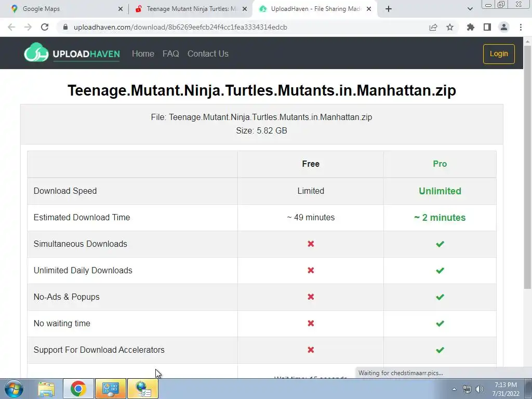Bookmark this page with star icon
Viewport: 532px width, 399px height.
coord(450,27)
